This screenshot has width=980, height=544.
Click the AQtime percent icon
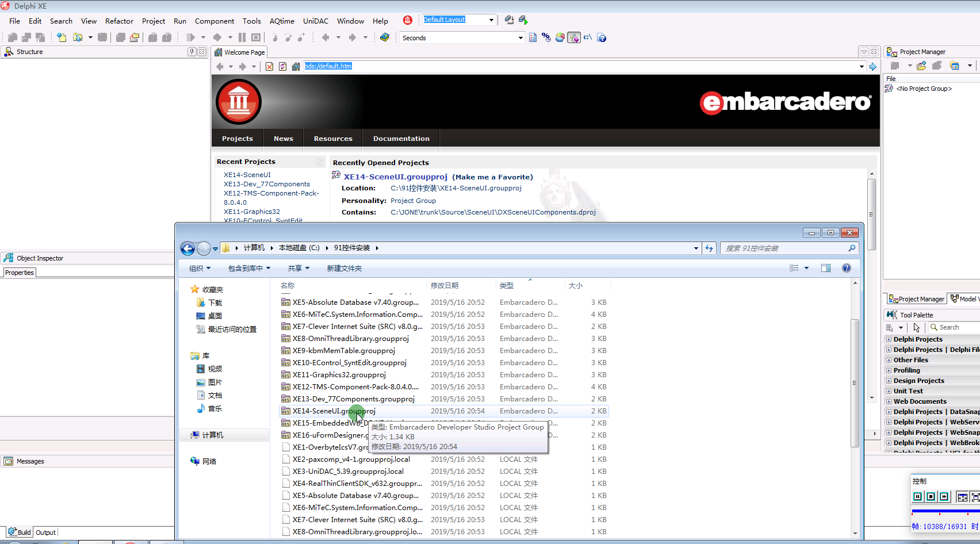(546, 37)
